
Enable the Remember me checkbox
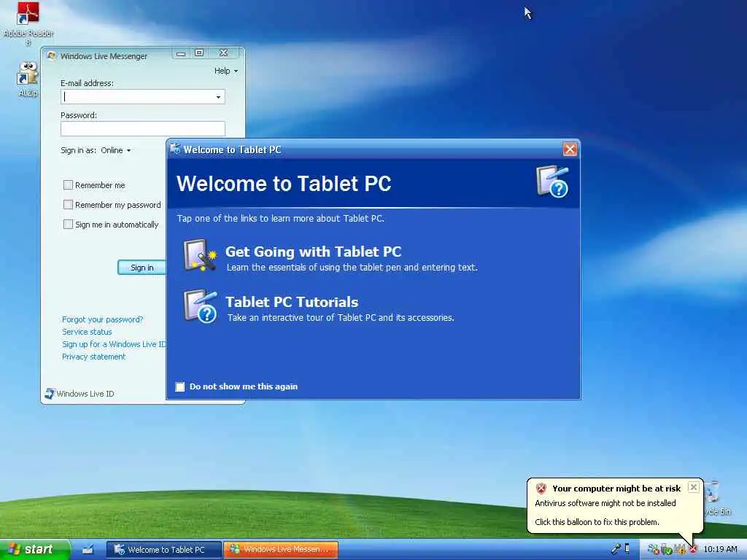[x=68, y=184]
